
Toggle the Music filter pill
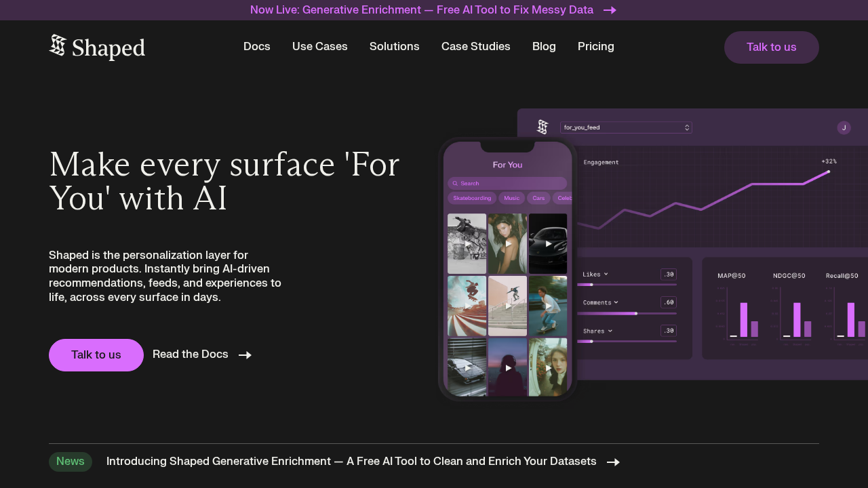tap(511, 198)
